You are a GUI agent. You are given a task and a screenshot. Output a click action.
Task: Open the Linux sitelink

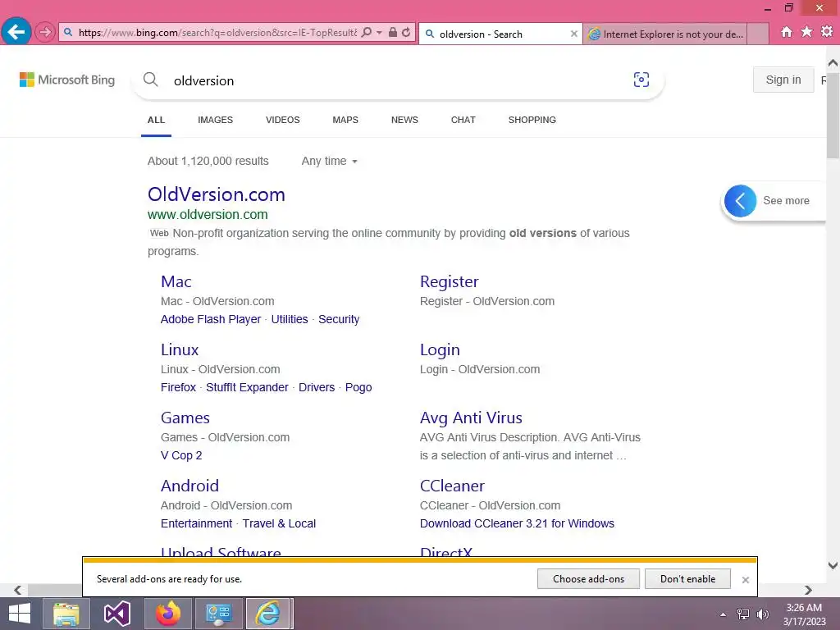click(x=180, y=349)
